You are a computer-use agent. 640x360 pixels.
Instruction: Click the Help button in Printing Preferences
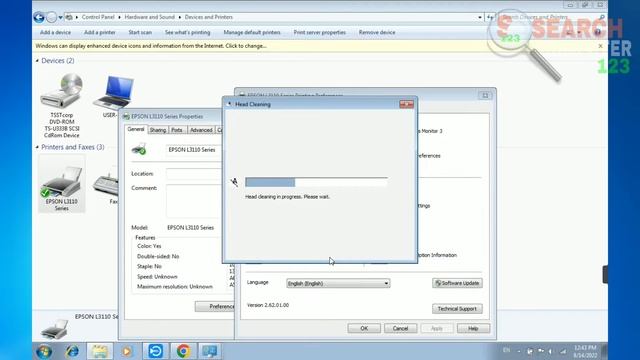click(473, 328)
